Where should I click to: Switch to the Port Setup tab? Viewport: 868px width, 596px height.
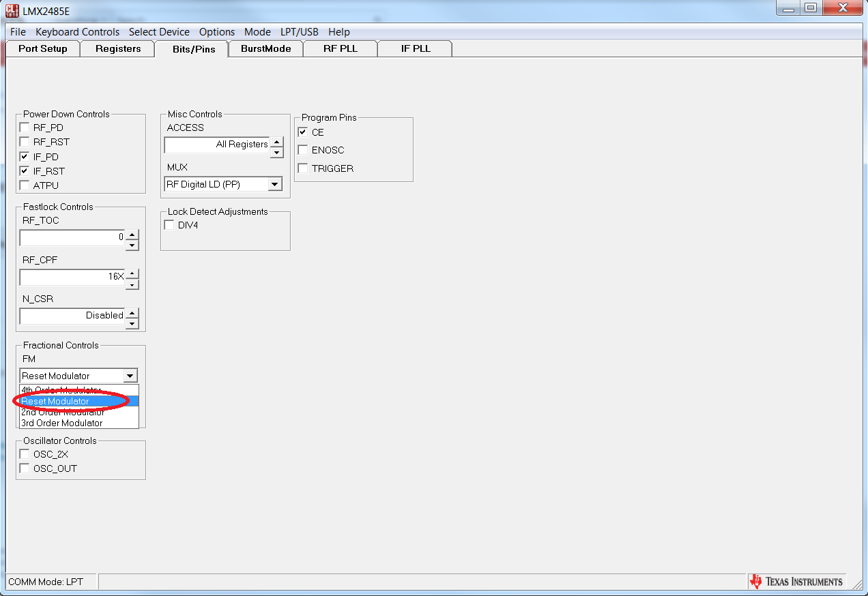pyautogui.click(x=43, y=48)
